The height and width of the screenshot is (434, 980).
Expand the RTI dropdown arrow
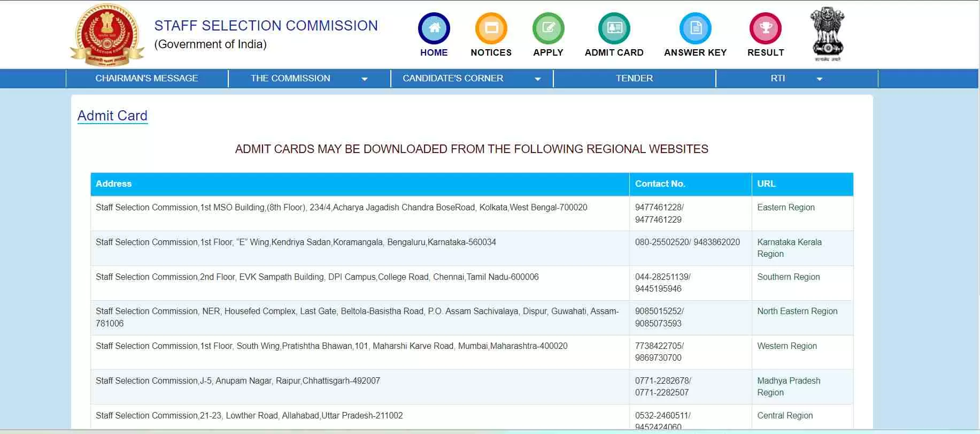pyautogui.click(x=819, y=79)
